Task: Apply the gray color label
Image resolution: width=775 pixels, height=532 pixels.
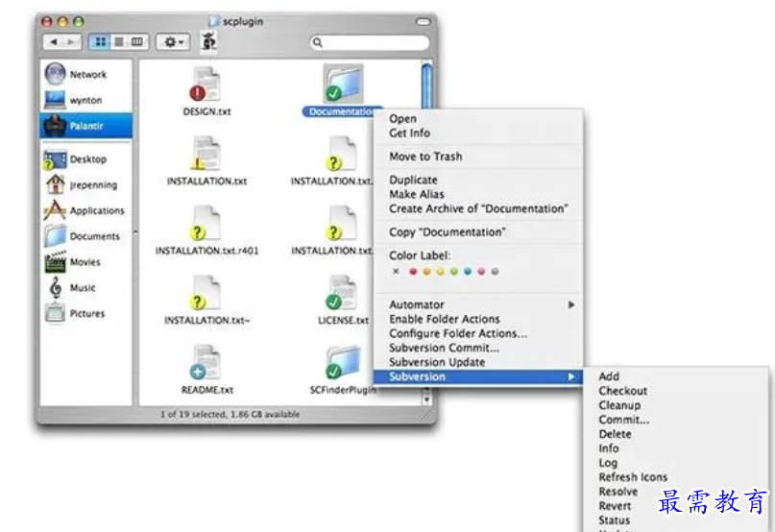Action: tap(495, 272)
